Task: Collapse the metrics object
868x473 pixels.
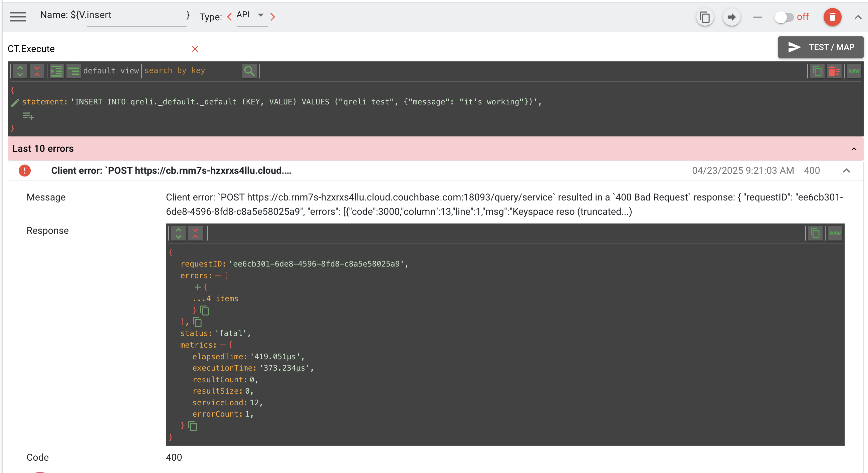Action: tap(223, 345)
